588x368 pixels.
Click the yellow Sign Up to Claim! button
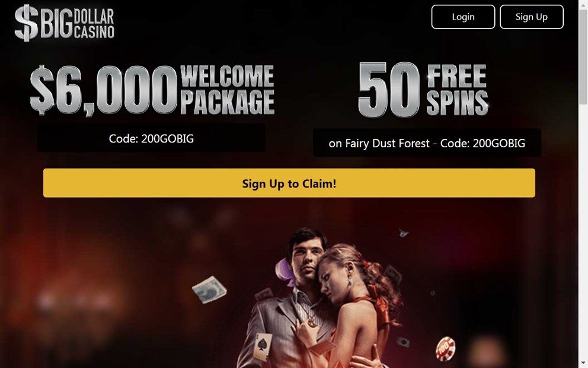289,183
